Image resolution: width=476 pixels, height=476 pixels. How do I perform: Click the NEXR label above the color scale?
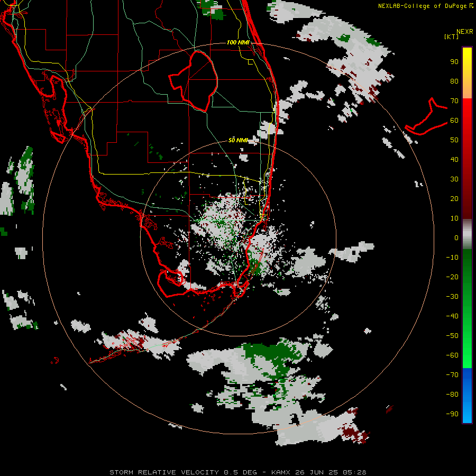464,32
